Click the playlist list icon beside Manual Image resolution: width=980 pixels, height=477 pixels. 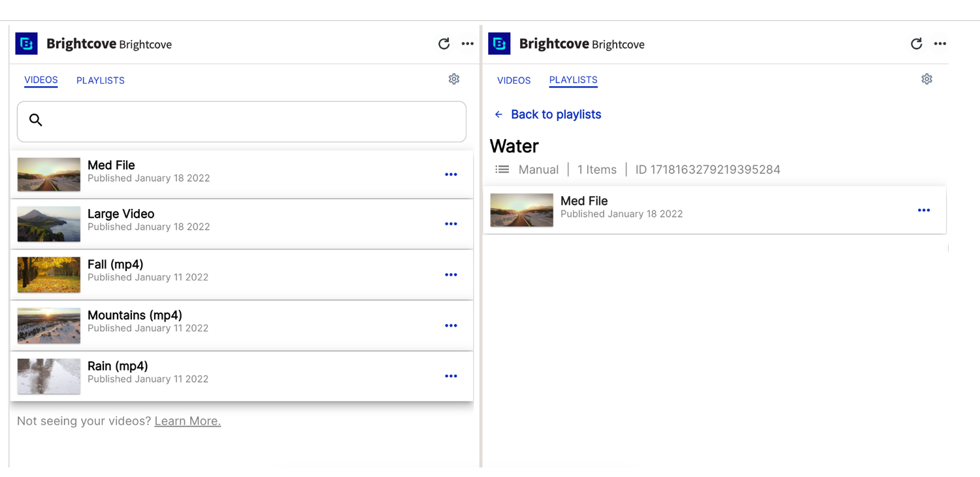(x=502, y=169)
